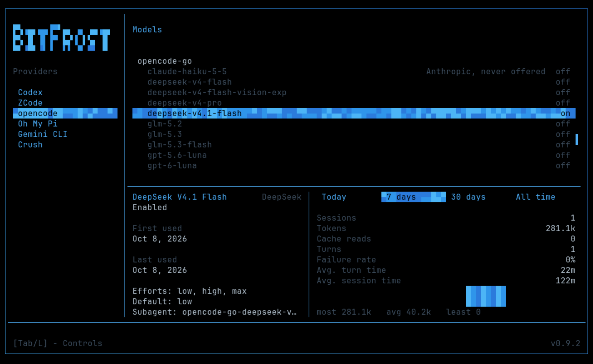
Task: Switch to the All time stats tab
Action: tap(535, 197)
